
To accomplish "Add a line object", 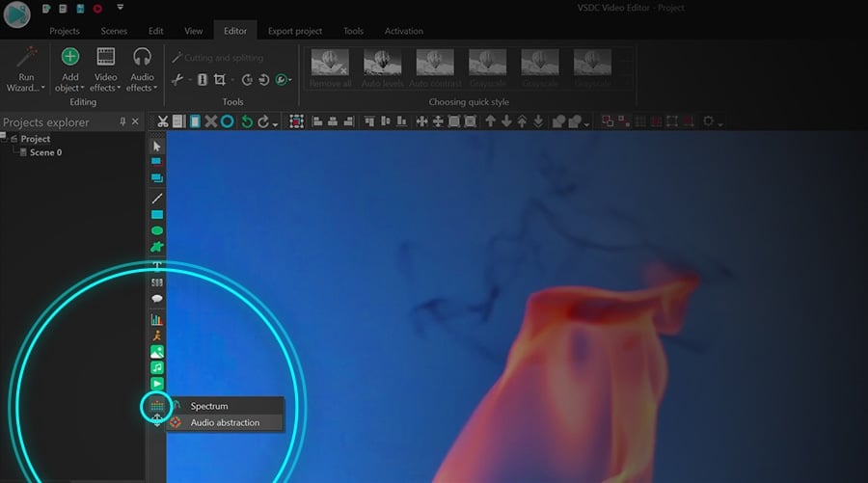I will (156, 198).
